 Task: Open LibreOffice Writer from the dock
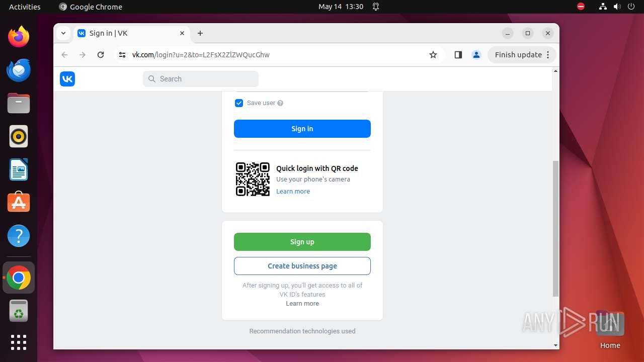click(x=19, y=169)
